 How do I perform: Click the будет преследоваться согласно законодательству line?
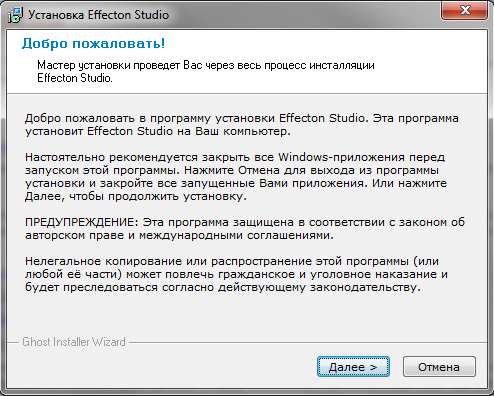point(223,287)
